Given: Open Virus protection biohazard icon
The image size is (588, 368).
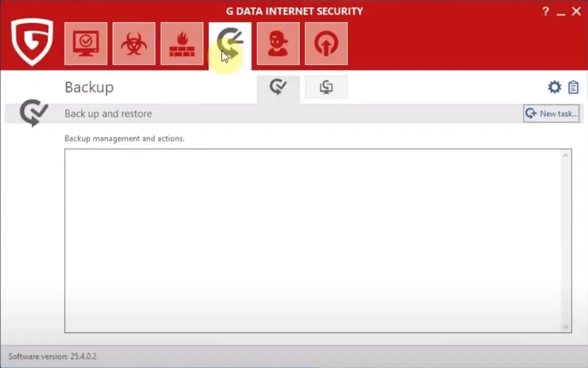Looking at the screenshot, I should (134, 44).
